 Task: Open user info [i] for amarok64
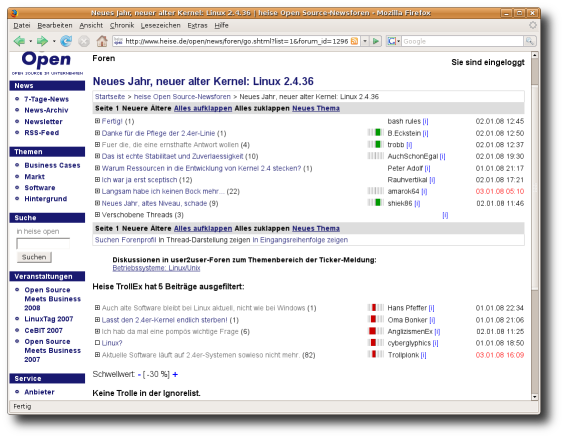pyautogui.click(x=424, y=192)
